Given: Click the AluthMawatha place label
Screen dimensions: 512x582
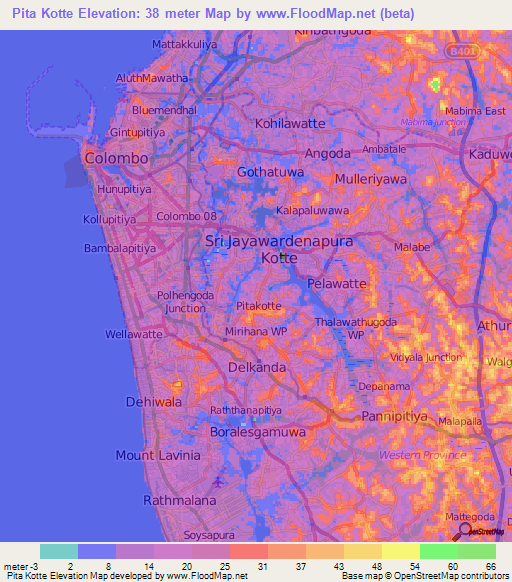Looking at the screenshot, I should tap(152, 78).
